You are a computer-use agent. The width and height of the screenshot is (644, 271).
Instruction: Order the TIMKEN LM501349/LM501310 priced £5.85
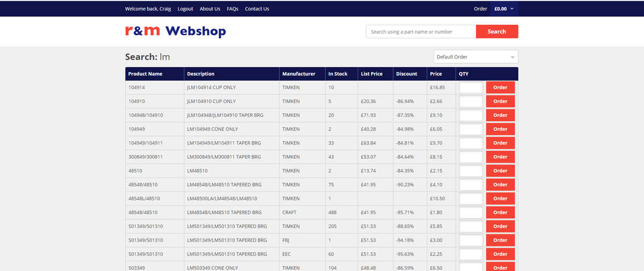500,226
